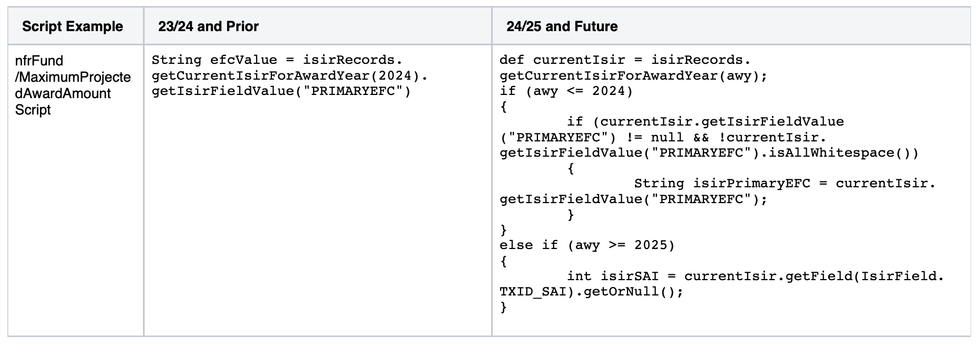Image resolution: width=980 pixels, height=344 pixels.
Task: Click the getCurrentIsirForAwardYear(awy); code line
Action: click(x=633, y=75)
